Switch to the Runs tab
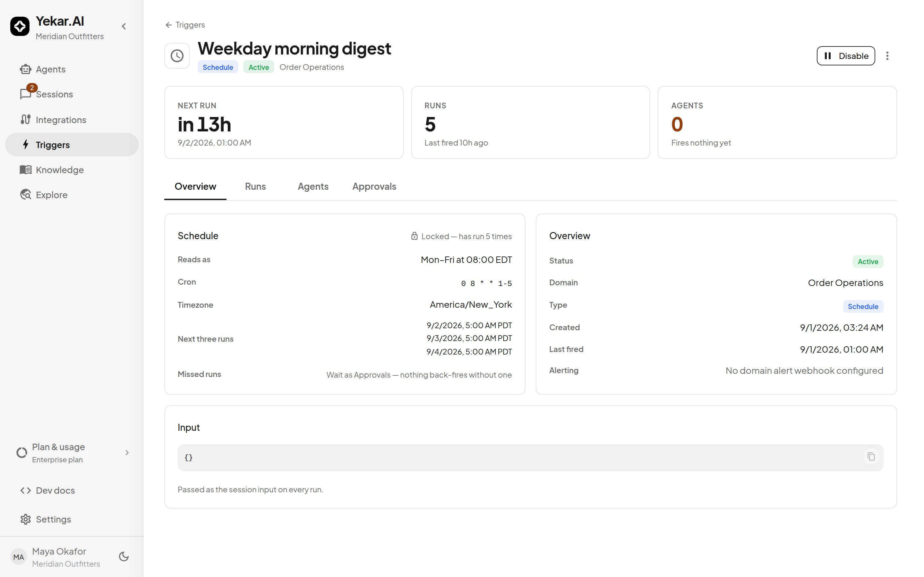 point(255,187)
